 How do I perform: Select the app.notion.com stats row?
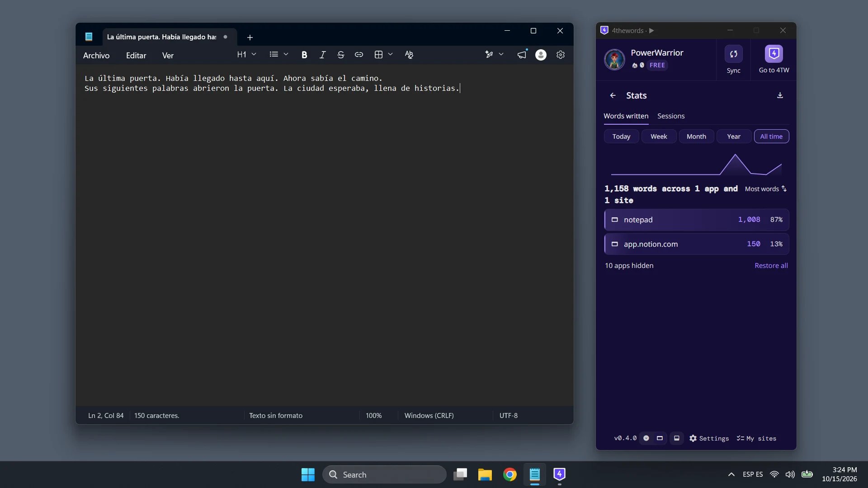[x=697, y=244]
